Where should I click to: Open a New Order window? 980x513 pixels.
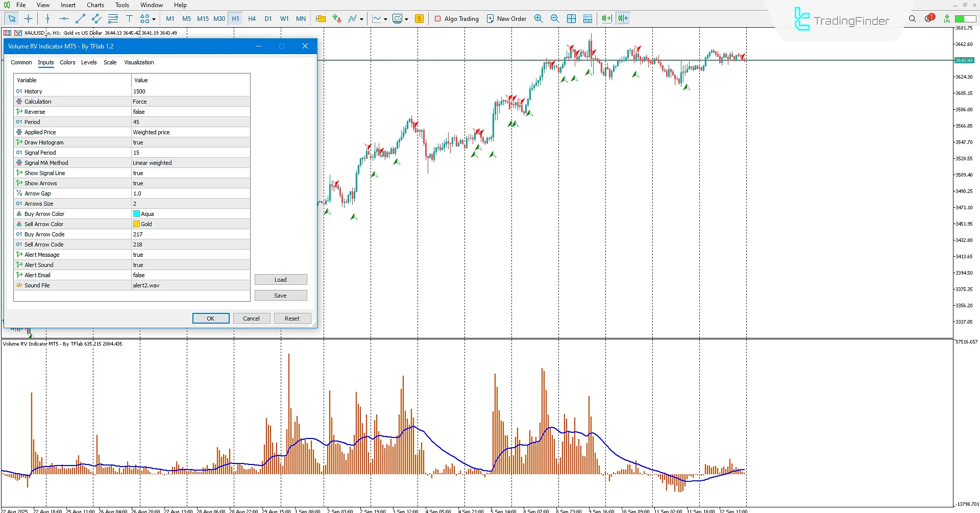click(x=506, y=18)
